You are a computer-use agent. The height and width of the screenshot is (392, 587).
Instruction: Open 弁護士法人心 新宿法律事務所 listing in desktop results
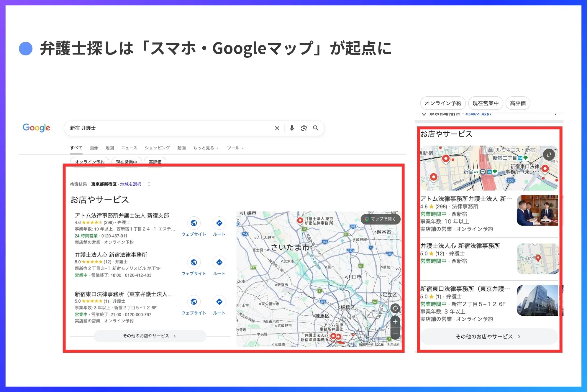(111, 255)
